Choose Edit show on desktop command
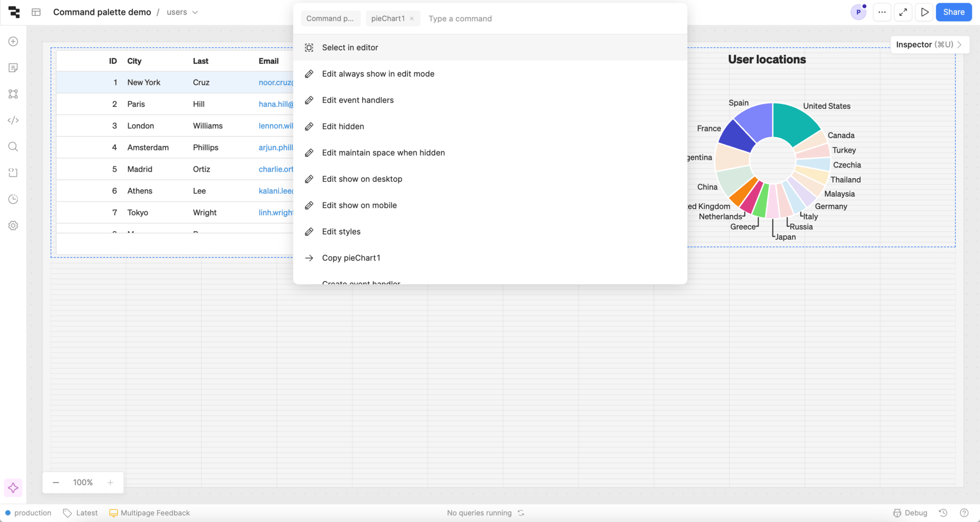 point(490,179)
